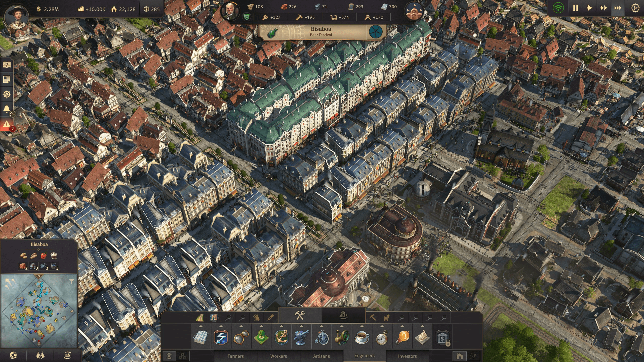Select the upgrade buildings tool
Screen dimensions: 644x362
coord(387,318)
